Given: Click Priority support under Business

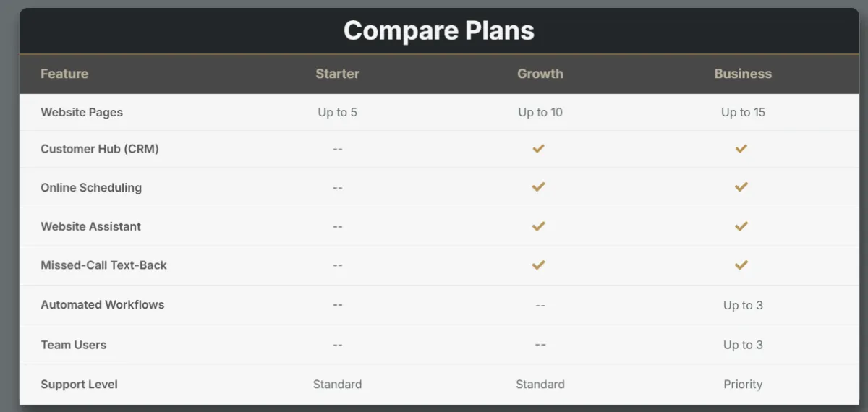Looking at the screenshot, I should [x=743, y=385].
